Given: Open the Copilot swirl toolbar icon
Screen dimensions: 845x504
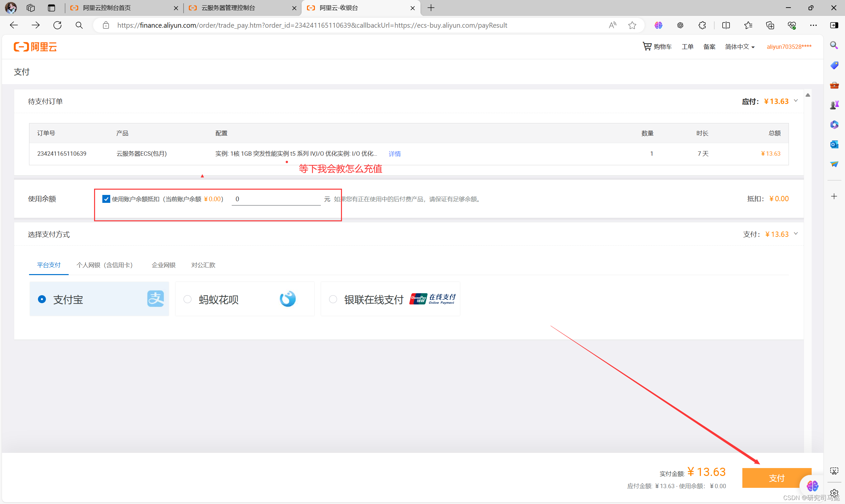Looking at the screenshot, I should pyautogui.click(x=680, y=25).
